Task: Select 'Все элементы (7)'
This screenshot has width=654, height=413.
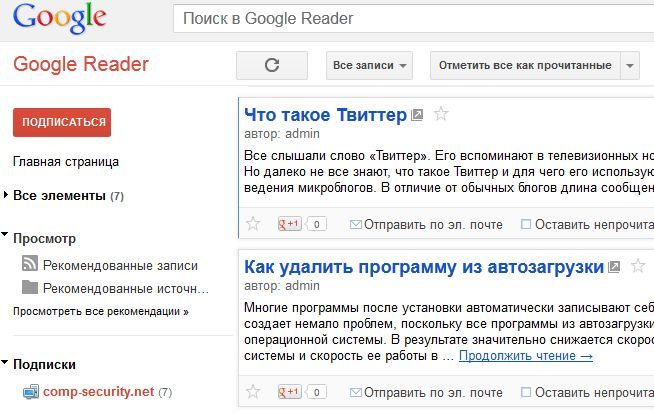Action: 68,196
